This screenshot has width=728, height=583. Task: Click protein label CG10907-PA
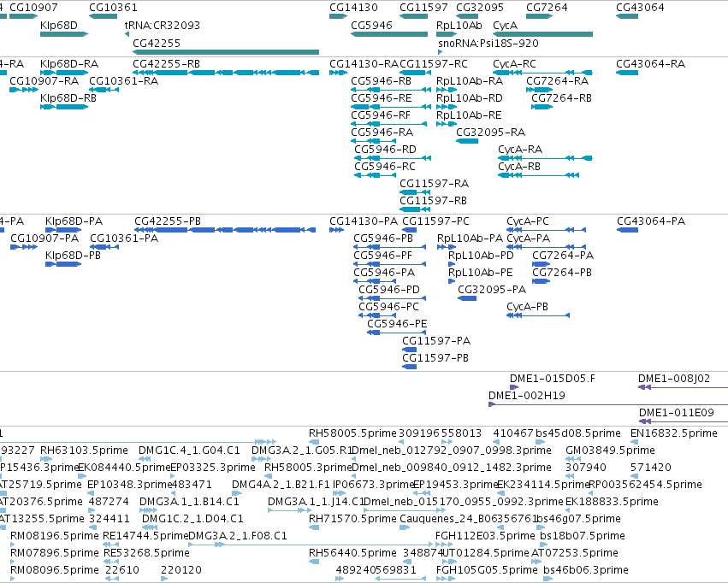pyautogui.click(x=44, y=238)
